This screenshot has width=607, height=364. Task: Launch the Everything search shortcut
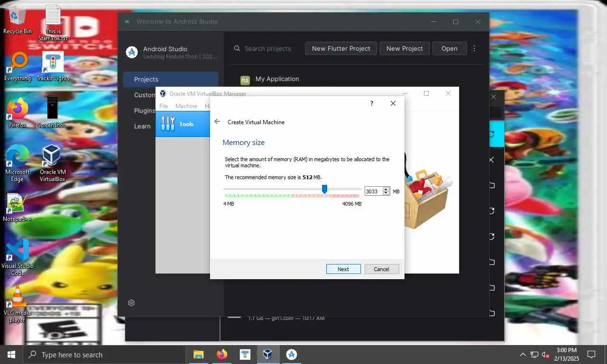(x=18, y=66)
